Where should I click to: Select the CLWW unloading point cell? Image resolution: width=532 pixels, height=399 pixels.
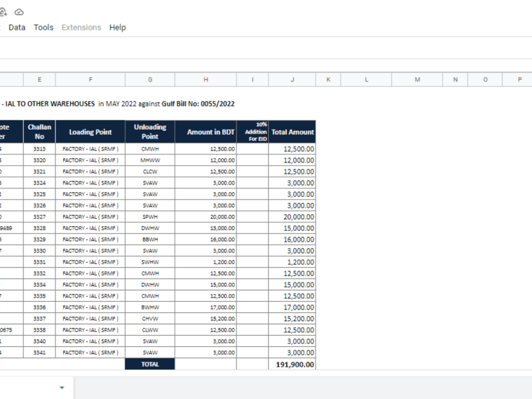(150, 330)
